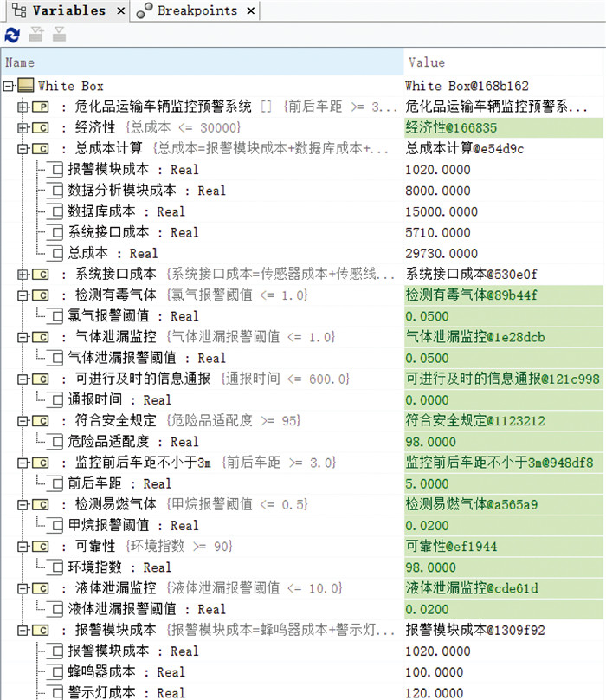
Task: Click the value 100.0000 for 蜂鸣器成本
Action: (x=435, y=672)
